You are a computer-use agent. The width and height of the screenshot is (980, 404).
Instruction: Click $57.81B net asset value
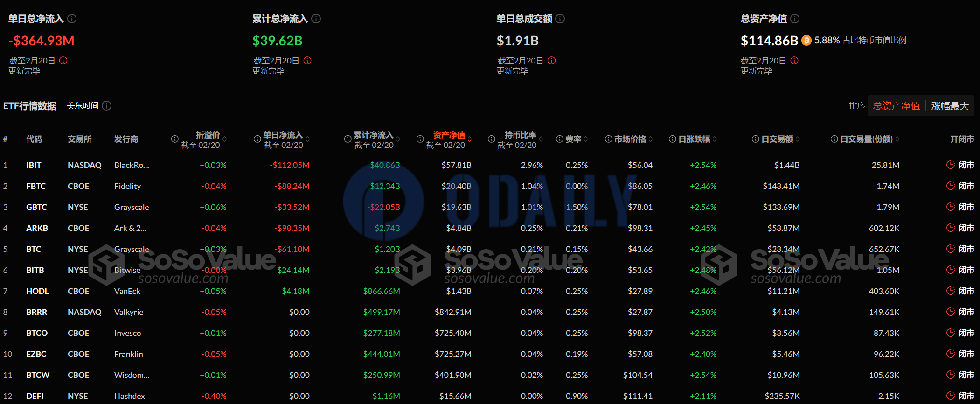point(456,165)
